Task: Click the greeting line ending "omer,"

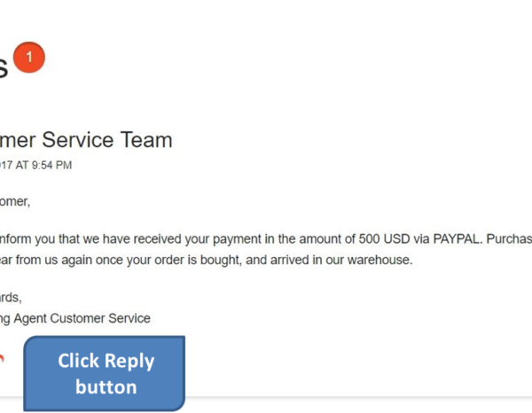Action: pos(15,202)
